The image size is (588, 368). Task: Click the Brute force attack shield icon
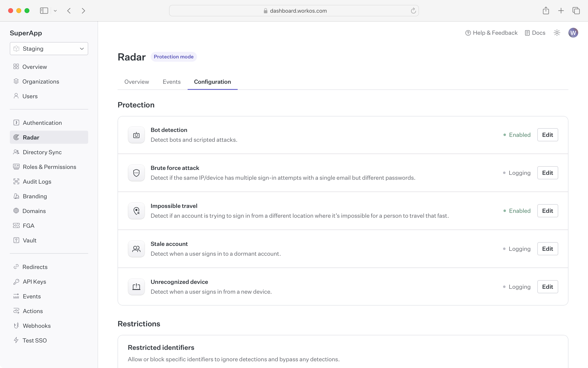(x=136, y=173)
